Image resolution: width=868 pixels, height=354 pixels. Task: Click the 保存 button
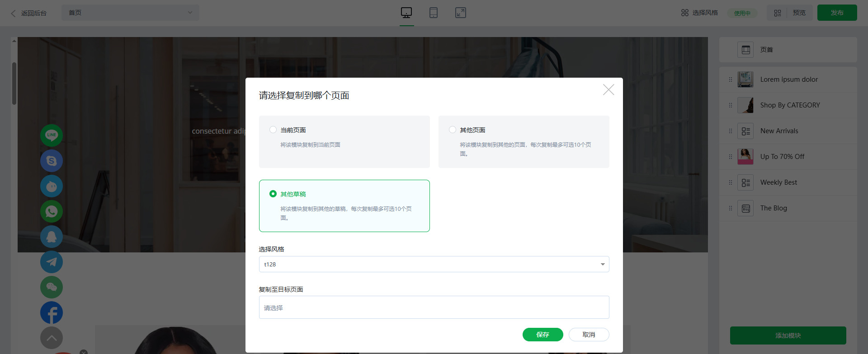542,335
